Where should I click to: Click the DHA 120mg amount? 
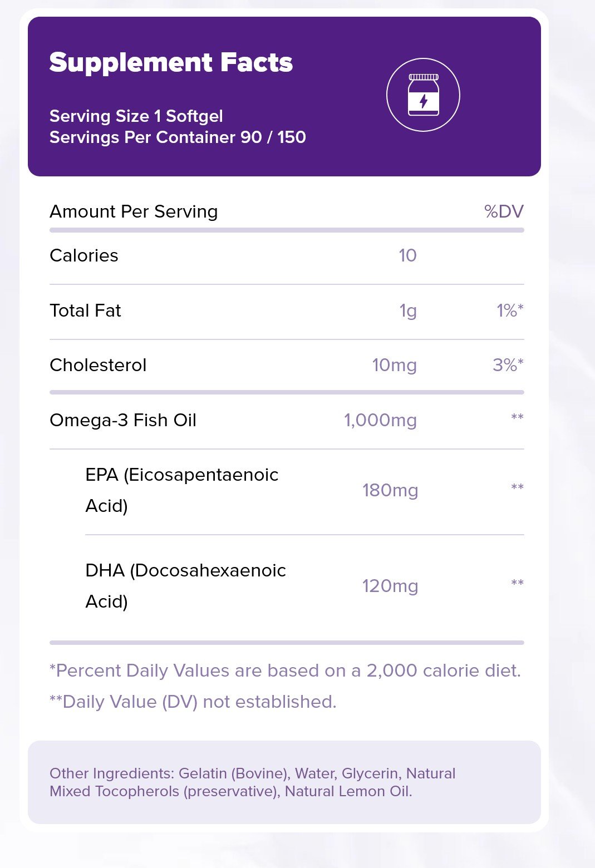point(390,586)
